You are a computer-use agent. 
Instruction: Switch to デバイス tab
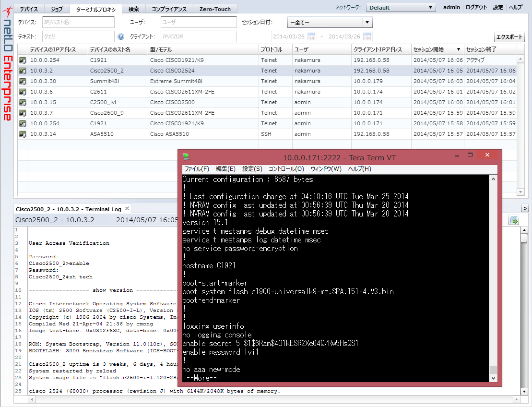coord(29,9)
